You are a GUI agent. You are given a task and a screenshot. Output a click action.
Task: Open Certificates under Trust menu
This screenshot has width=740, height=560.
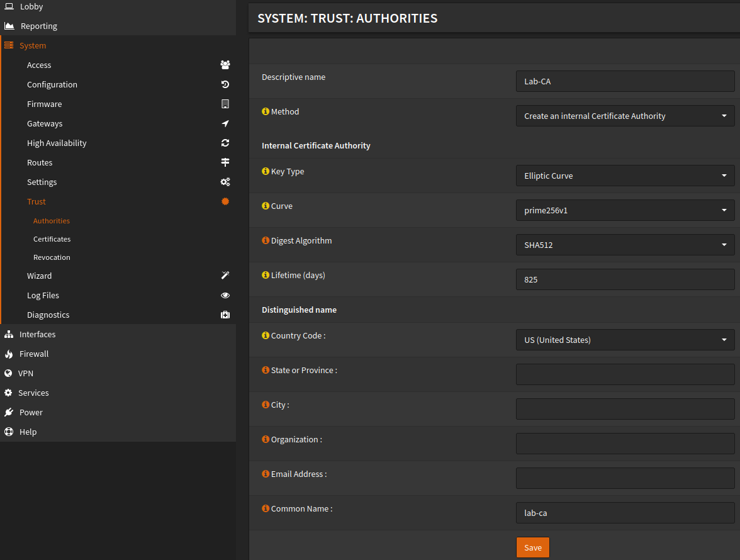point(52,239)
